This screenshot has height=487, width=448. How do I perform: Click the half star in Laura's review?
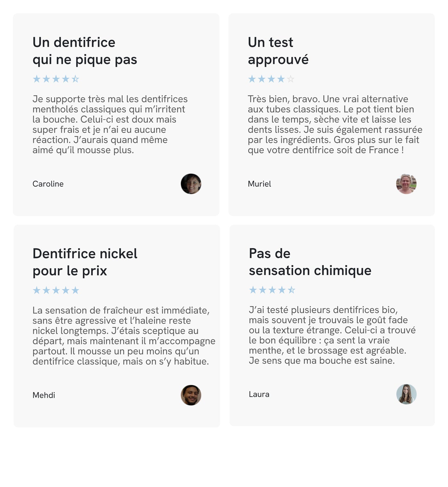291,290
